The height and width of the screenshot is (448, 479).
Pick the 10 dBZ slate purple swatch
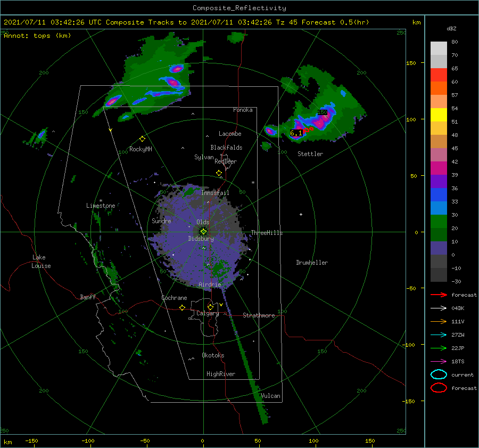(x=439, y=248)
